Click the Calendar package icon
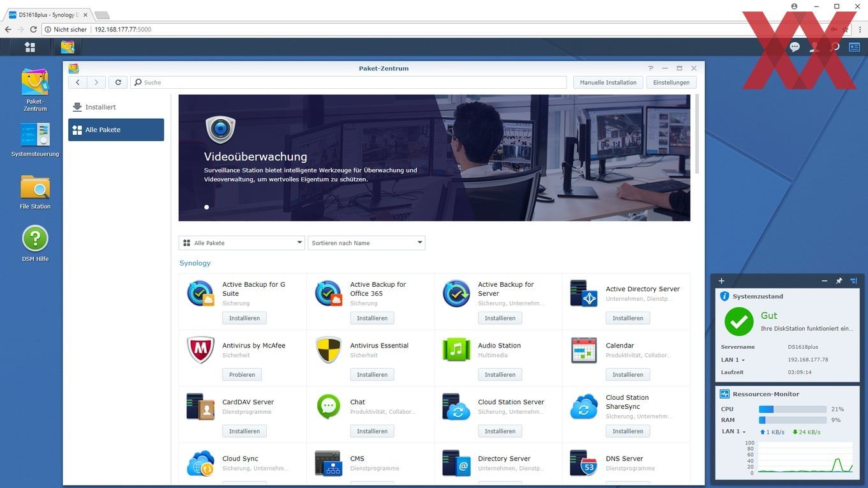This screenshot has width=868, height=488. (584, 350)
